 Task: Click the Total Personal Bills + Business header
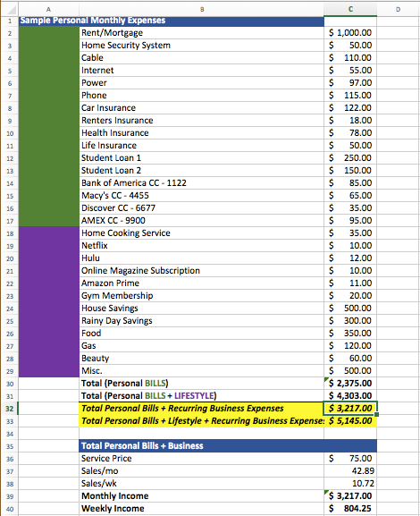228,446
